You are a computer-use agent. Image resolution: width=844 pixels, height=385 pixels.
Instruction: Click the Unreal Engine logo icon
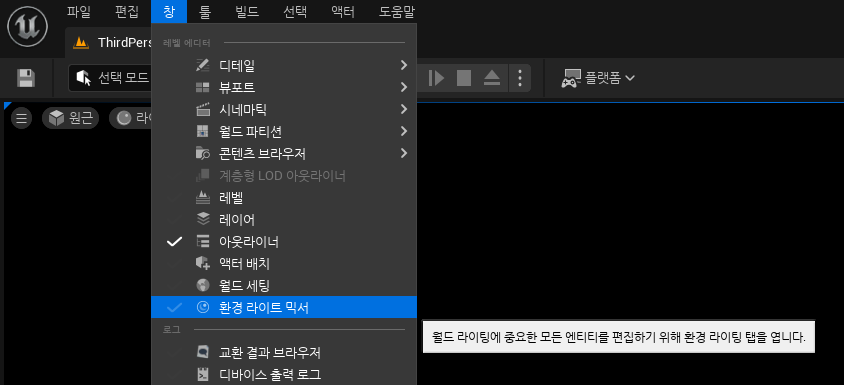click(27, 26)
